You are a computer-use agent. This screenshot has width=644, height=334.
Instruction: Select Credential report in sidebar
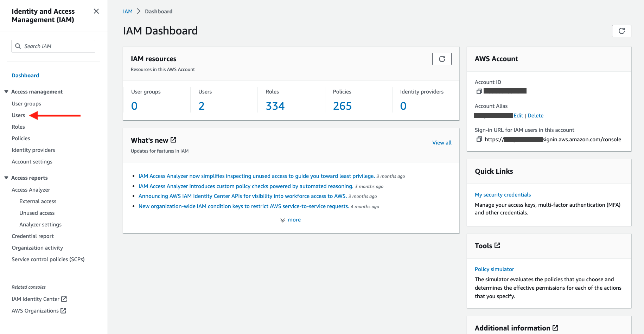[33, 236]
